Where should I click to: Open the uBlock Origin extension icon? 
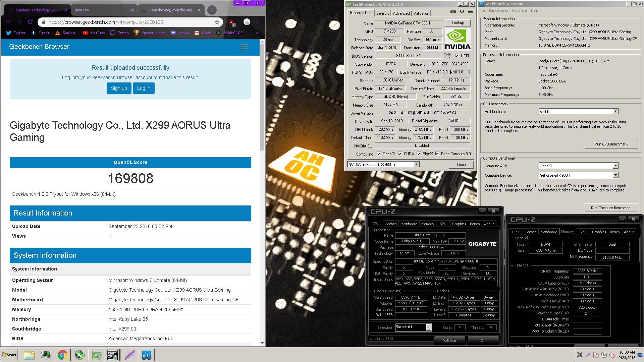(x=231, y=22)
